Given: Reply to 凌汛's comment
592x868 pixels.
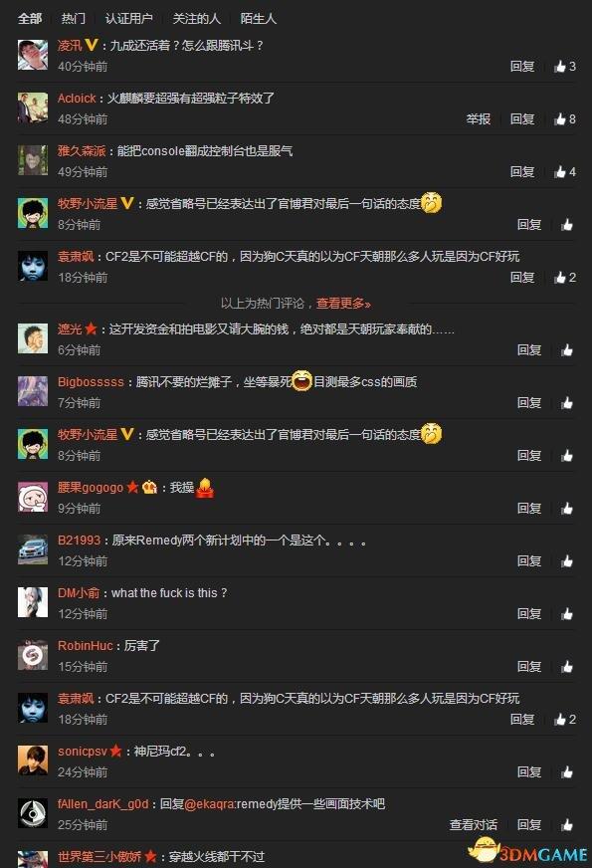Looking at the screenshot, I should coord(522,67).
